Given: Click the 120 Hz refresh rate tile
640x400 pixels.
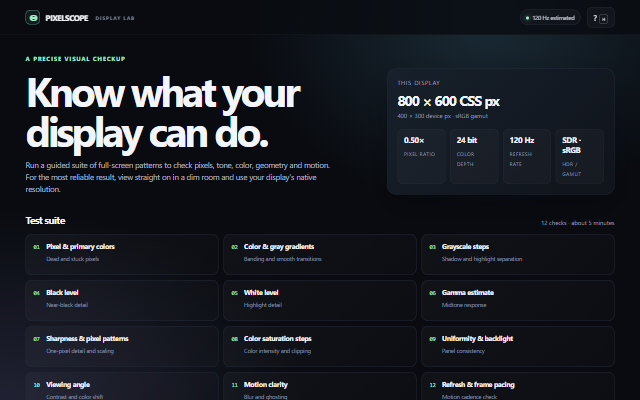Looking at the screenshot, I should click(527, 156).
